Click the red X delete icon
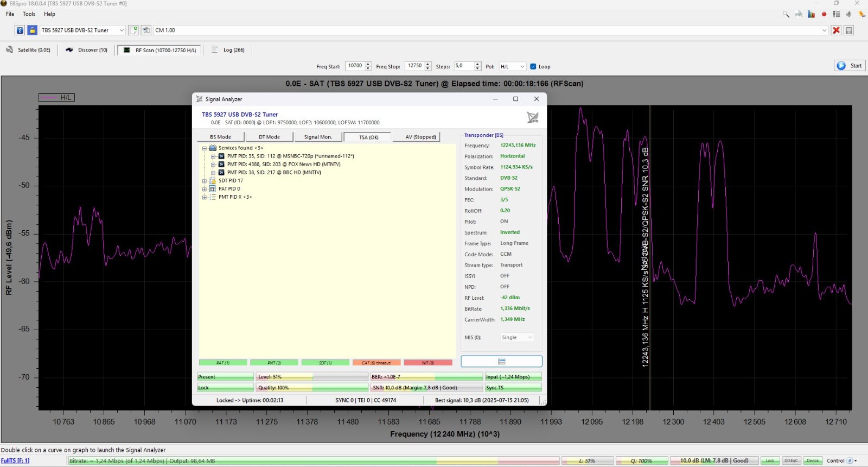The image size is (868, 467). (x=836, y=30)
